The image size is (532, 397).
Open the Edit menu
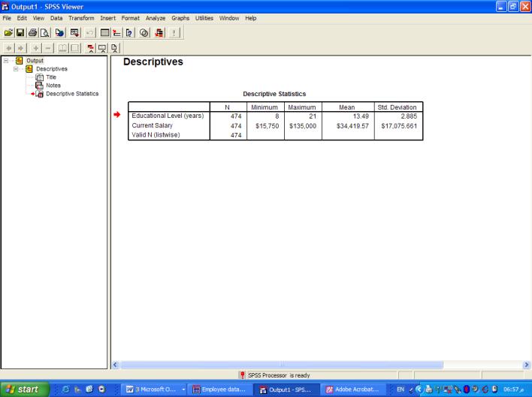click(22, 18)
